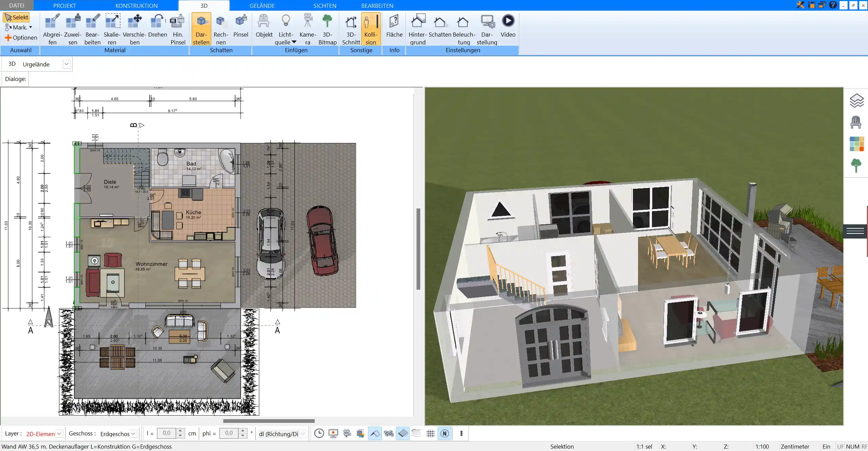The width and height of the screenshot is (868, 451).
Task: Open the DATEI menu
Action: coord(17,5)
